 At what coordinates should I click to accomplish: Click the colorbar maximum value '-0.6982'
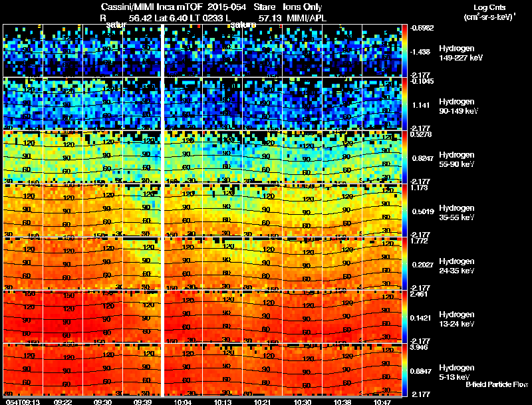[x=422, y=28]
